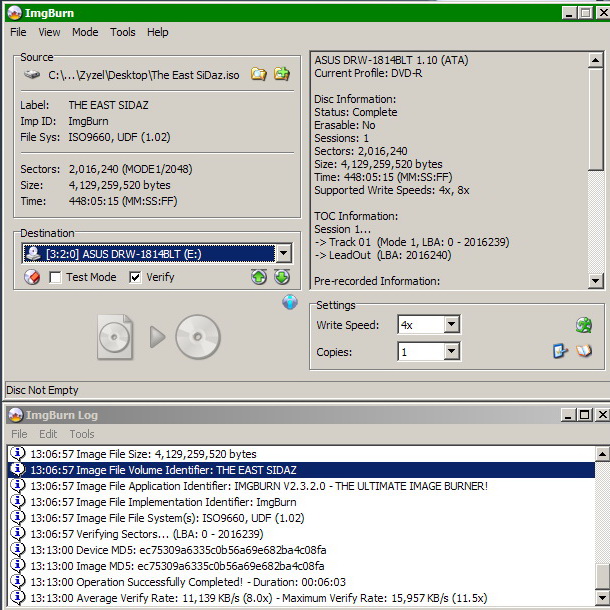Click the 'ISO9660, UDF (1.02)' file system value

[119, 137]
